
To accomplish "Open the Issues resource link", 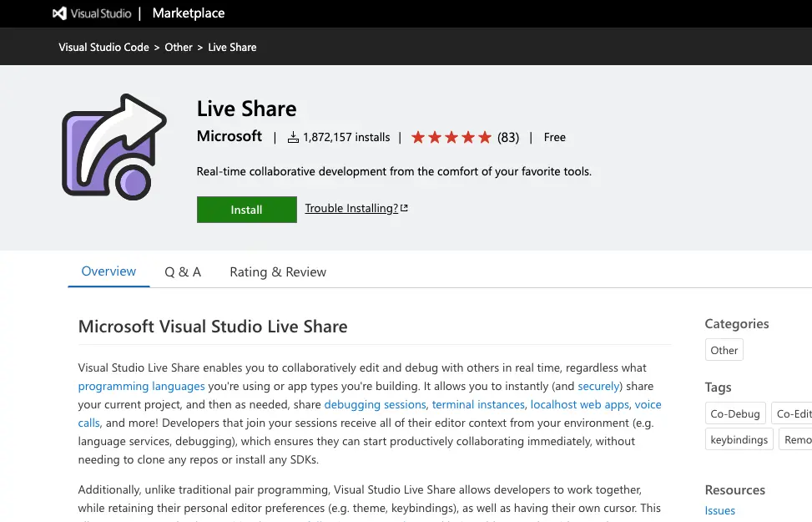I will (x=720, y=510).
